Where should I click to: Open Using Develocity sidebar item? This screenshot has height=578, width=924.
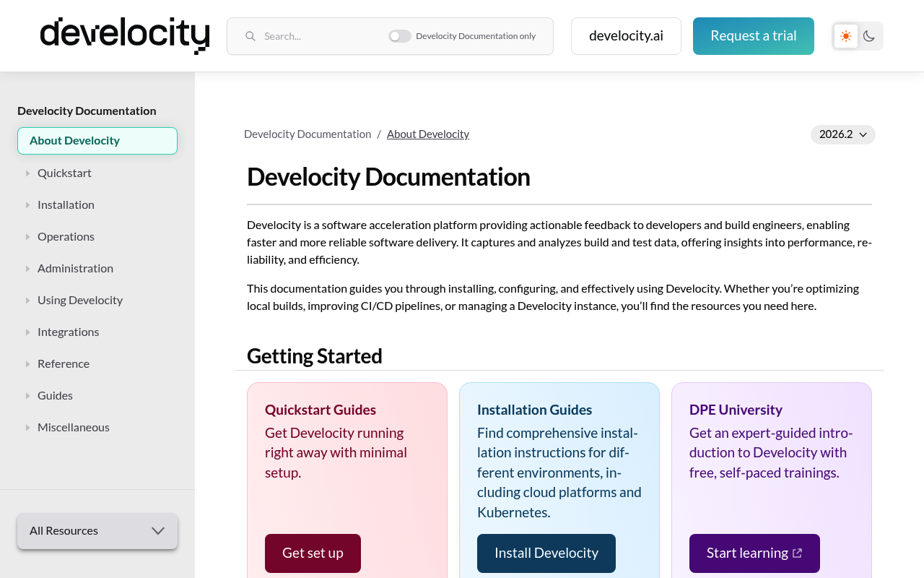click(80, 300)
